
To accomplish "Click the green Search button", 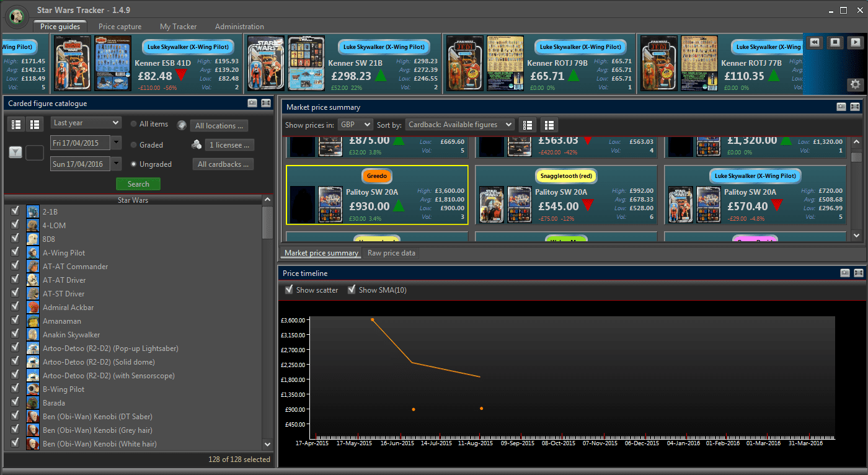I will click(x=138, y=184).
